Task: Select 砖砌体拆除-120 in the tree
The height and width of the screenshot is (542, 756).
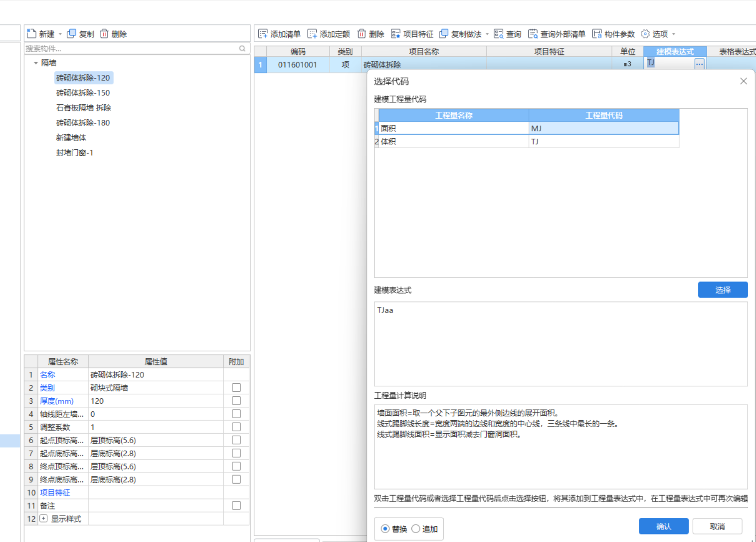Action: (83, 78)
